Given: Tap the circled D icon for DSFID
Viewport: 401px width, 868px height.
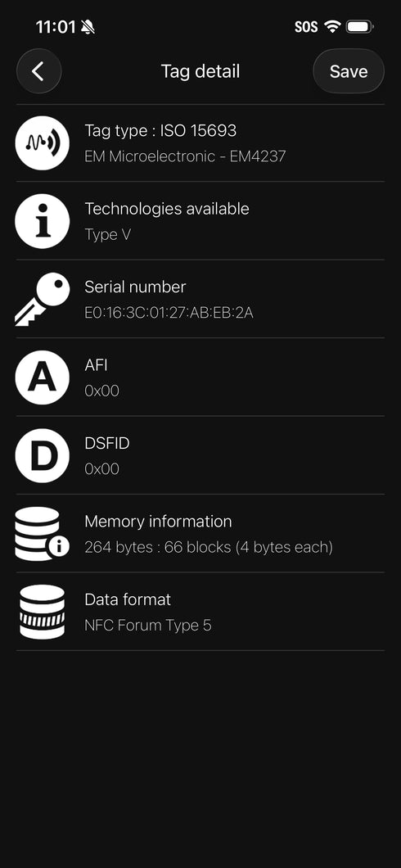Looking at the screenshot, I should tap(42, 455).
